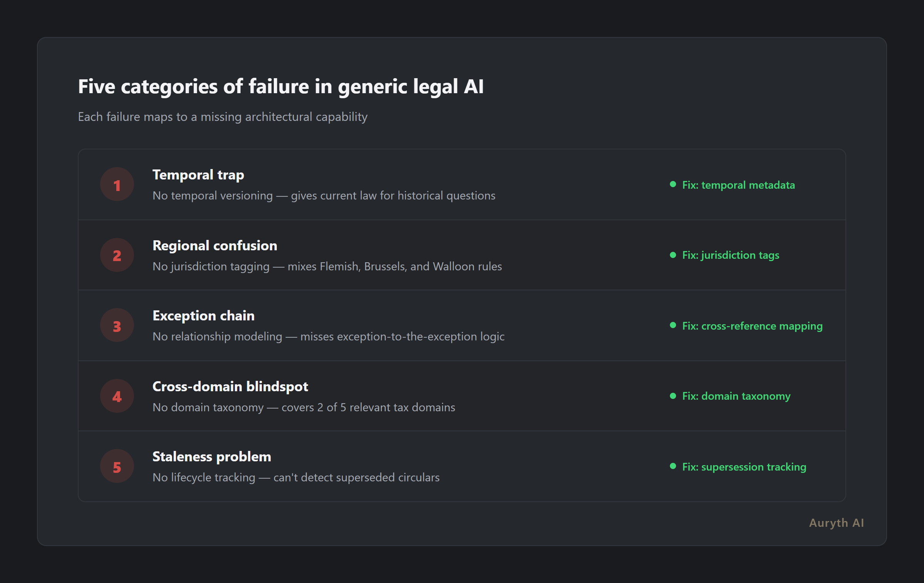
Task: Select the numbered badge for Temporal trap
Action: (117, 184)
